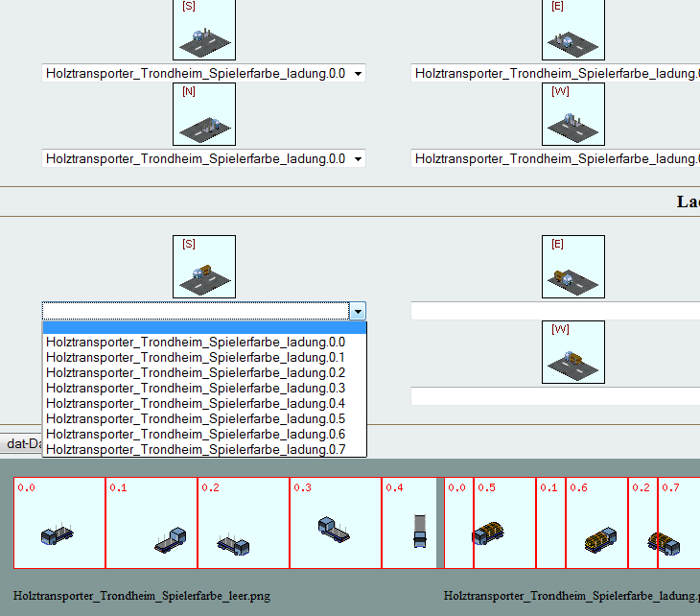The height and width of the screenshot is (616, 700).
Task: Click the loaded [W] truck preview image
Action: coord(572,352)
